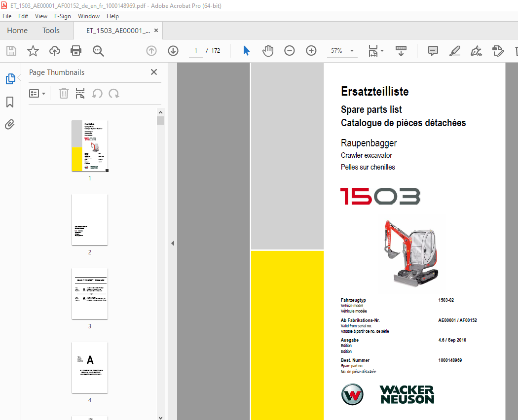Click the excavator image on page
The width and height of the screenshot is (518, 420).
[410, 252]
